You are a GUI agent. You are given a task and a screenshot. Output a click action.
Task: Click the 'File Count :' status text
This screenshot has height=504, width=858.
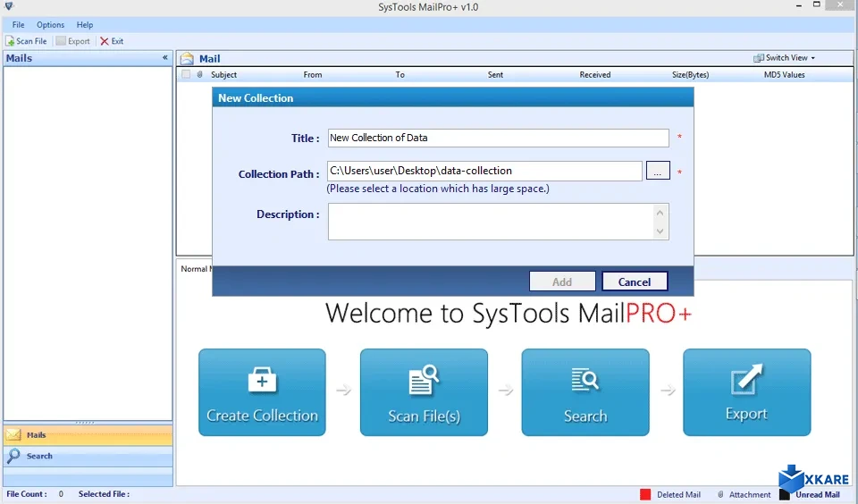[x=27, y=493]
